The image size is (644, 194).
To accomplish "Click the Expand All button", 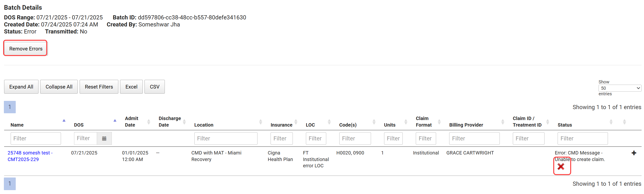I will click(21, 87).
